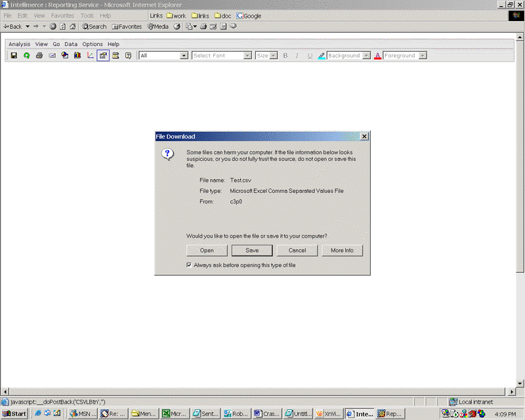Image resolution: width=525 pixels, height=420 pixels.
Task: Open the browser Tools menu
Action: [x=87, y=15]
